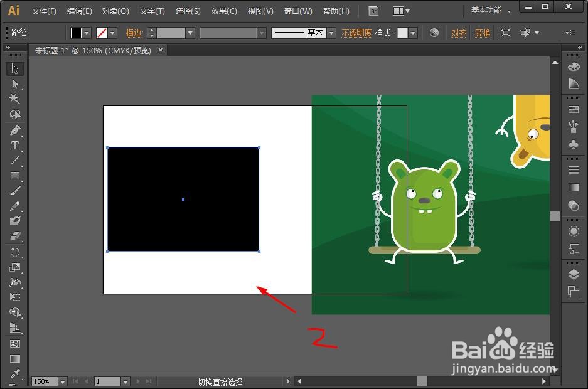
Task: Click the black fill color swatch
Action: pos(76,33)
